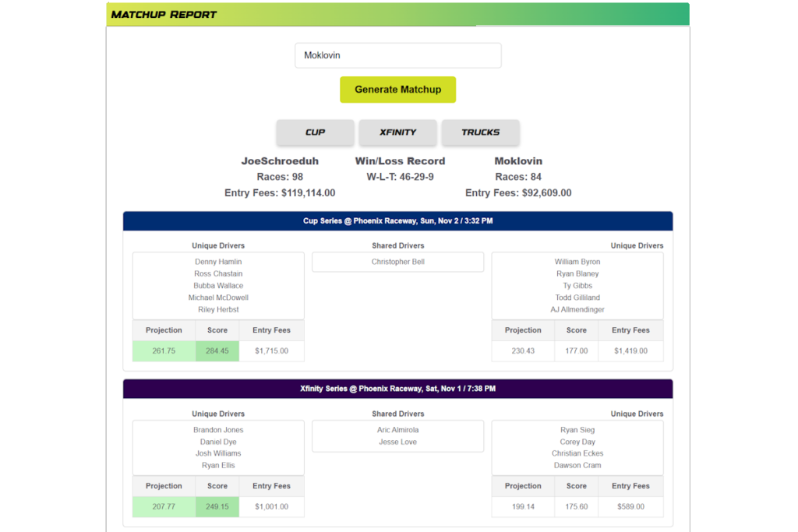Screen dimensions: 798x532
Task: Click the Cup Series Phoenix Raceway header
Action: [x=397, y=221]
